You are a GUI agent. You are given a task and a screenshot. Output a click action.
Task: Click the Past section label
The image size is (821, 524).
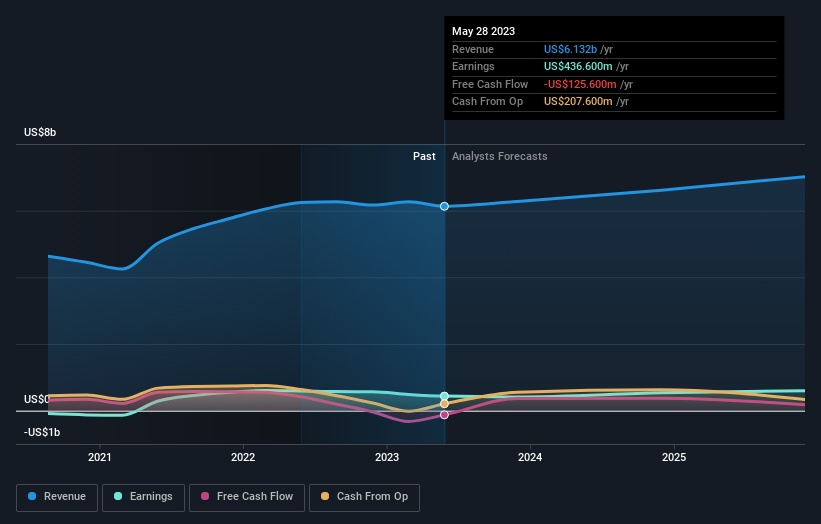[424, 156]
